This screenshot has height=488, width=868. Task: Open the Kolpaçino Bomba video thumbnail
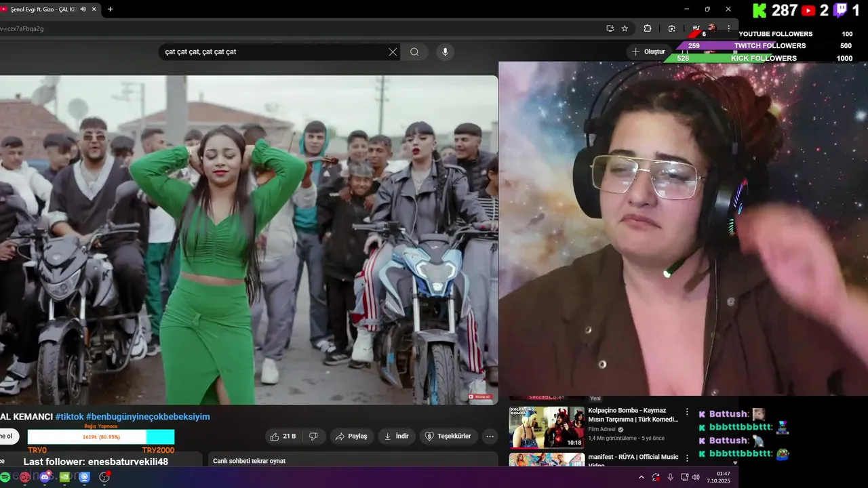(x=547, y=427)
